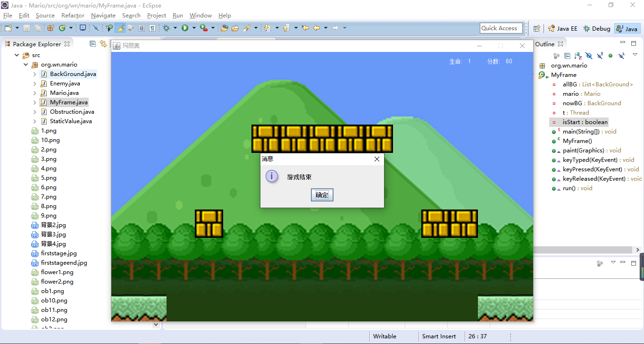Click Collapse All icon in Outline
This screenshot has height=344, width=644.
click(x=567, y=56)
